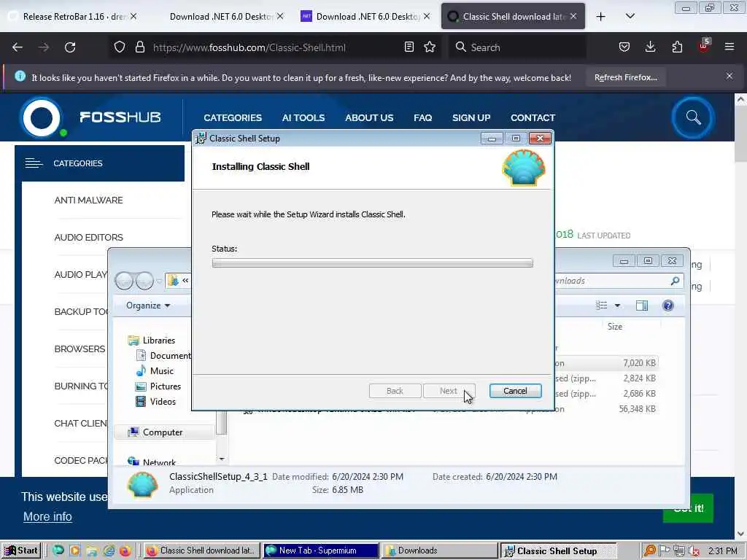Switch to Downloads taskbar button
The width and height of the screenshot is (747, 560).
coord(438,551)
